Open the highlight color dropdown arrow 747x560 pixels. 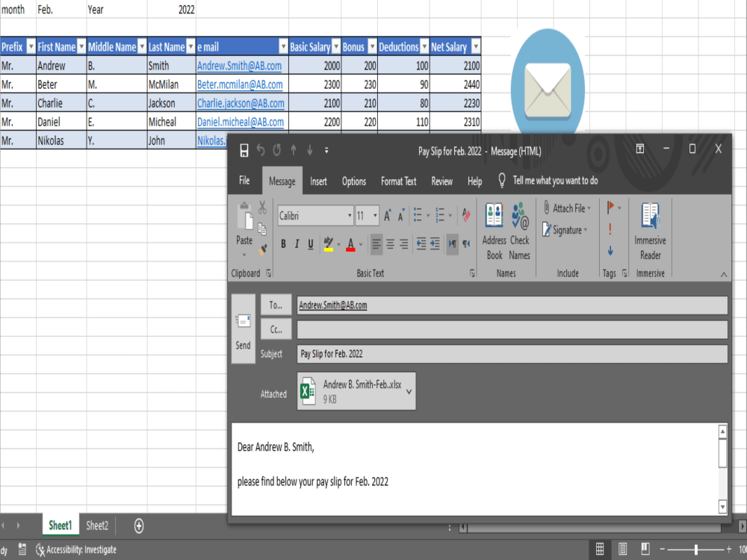338,245
